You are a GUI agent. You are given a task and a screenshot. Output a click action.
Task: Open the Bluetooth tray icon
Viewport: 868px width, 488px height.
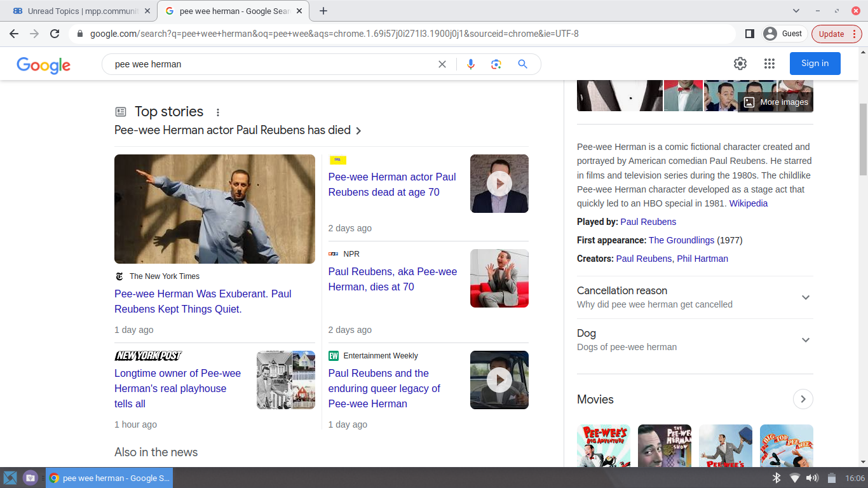[776, 478]
